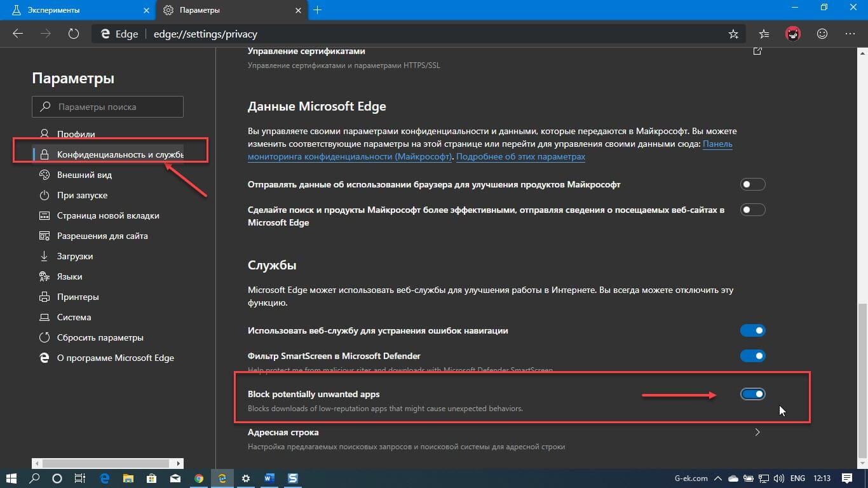Toggle sending visited website info to Microsoft
Screen dimensions: 868x488
coord(753,210)
